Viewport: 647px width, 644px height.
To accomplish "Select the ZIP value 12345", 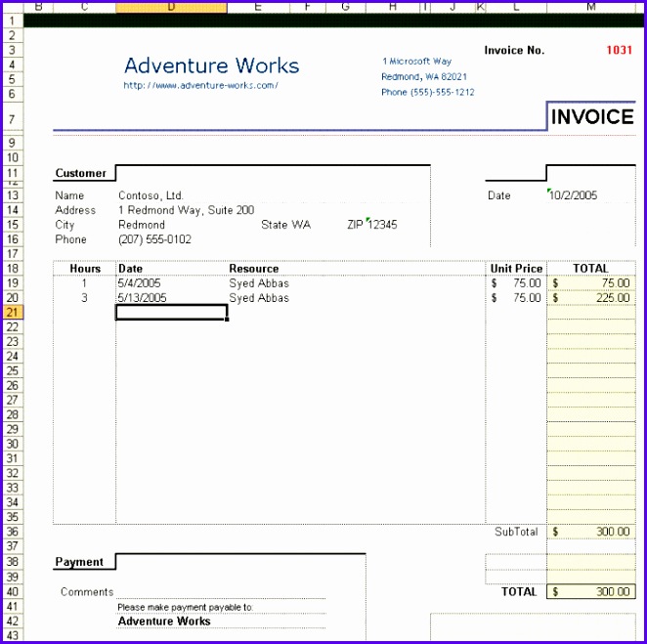I will pyautogui.click(x=382, y=225).
